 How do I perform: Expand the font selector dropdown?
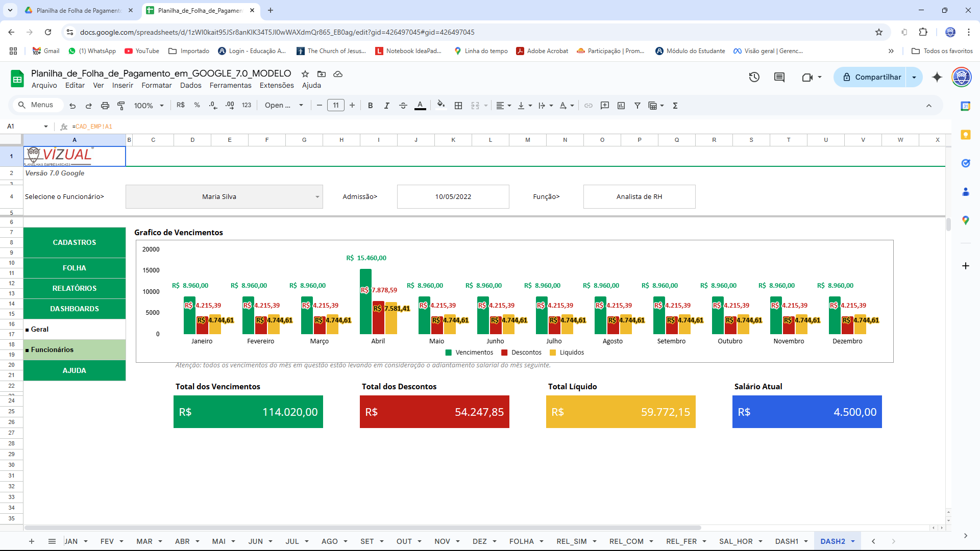click(284, 106)
